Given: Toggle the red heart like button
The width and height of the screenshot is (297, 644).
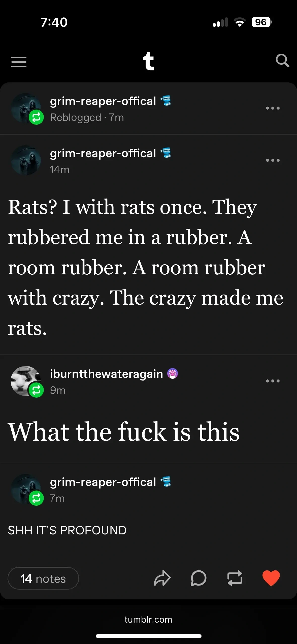Looking at the screenshot, I should 271,578.
